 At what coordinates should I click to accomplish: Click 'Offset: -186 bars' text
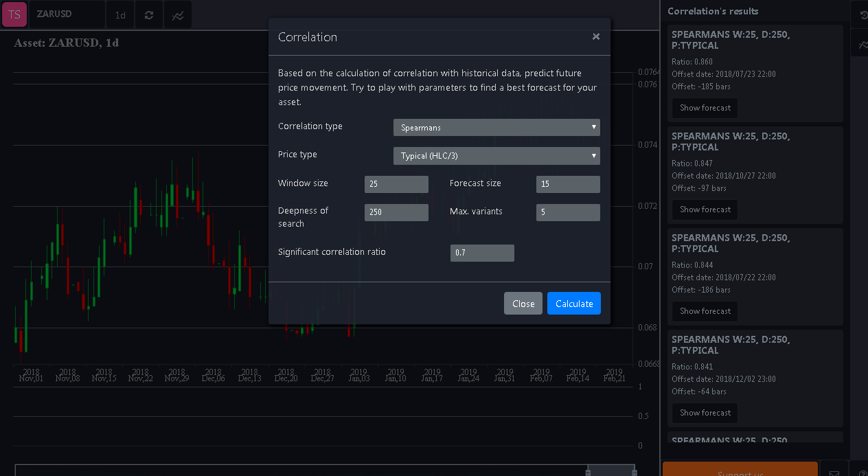coord(701,290)
